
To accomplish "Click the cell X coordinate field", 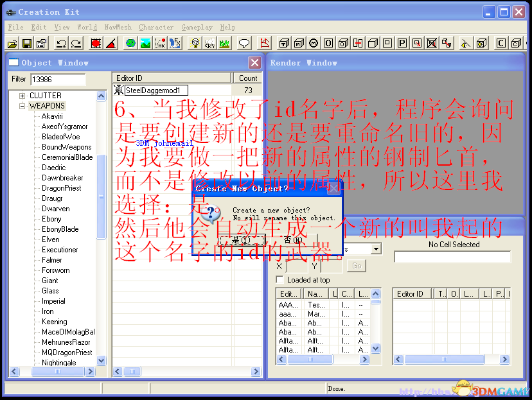I will click(297, 266).
